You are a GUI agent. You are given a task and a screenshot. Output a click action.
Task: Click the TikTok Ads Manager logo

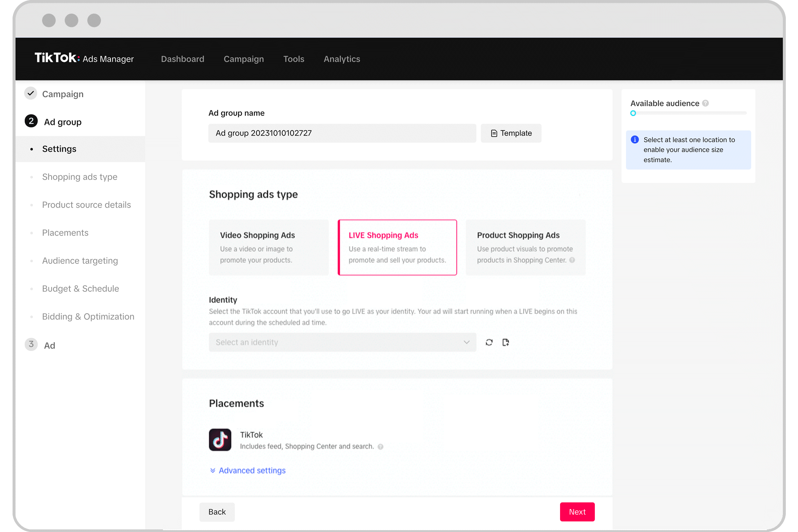84,58
